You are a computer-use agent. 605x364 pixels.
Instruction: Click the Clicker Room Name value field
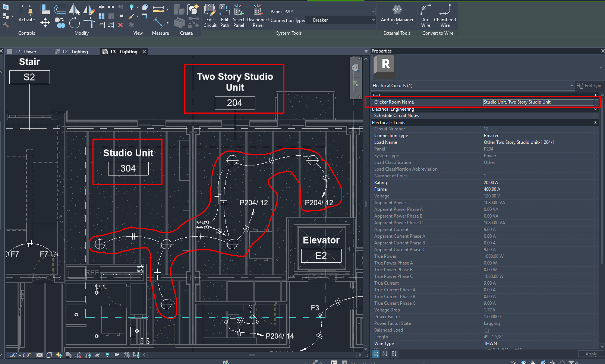coord(538,102)
